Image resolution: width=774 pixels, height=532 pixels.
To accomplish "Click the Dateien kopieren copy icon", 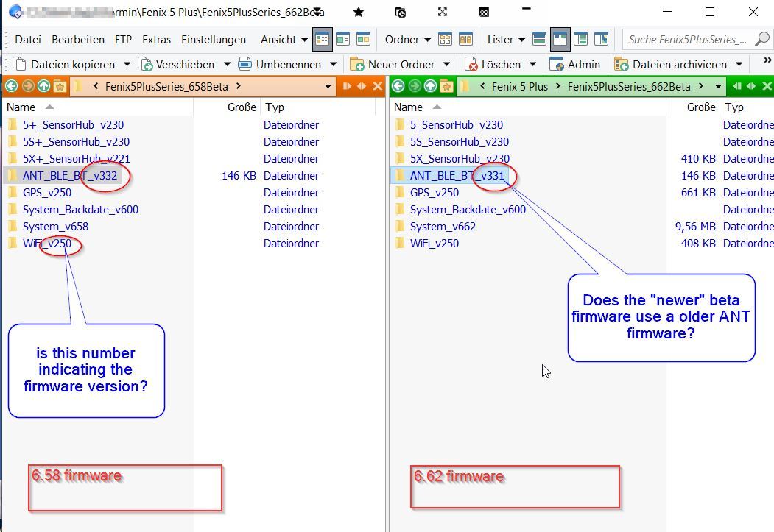I will tap(19, 64).
